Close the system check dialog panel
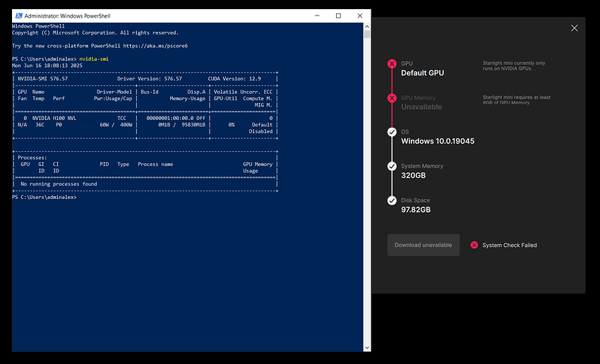This screenshot has width=600, height=364. (x=575, y=28)
